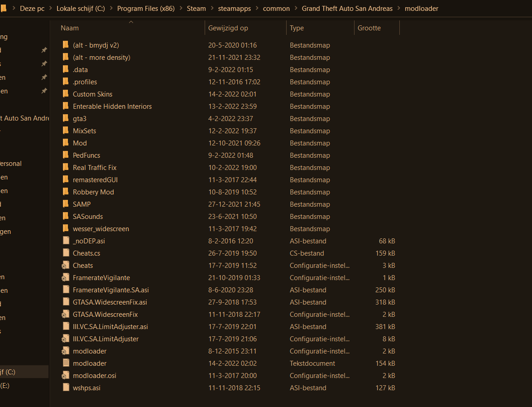Select the modloader config file dated 8-12-2015
532x407 pixels.
pos(90,351)
